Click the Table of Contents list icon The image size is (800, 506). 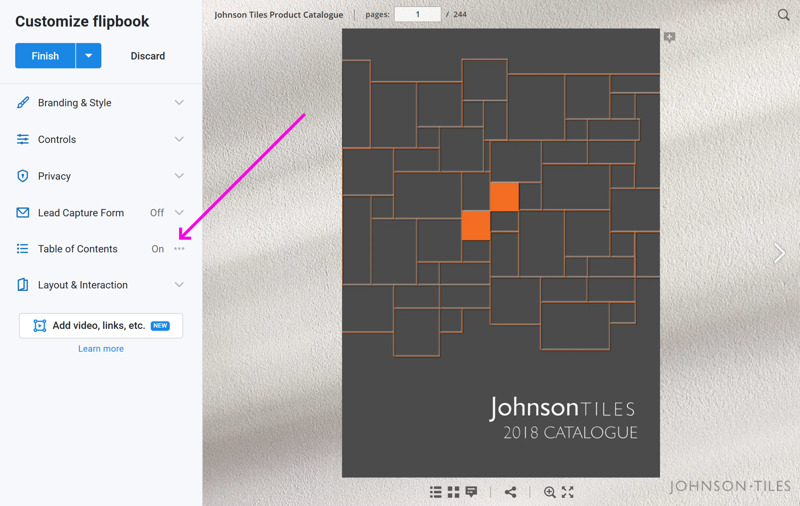(x=22, y=248)
